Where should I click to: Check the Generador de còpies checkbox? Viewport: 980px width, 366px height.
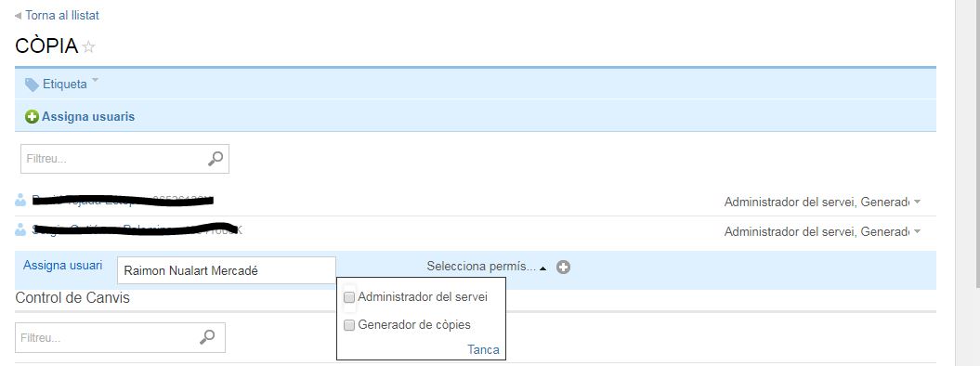point(349,325)
